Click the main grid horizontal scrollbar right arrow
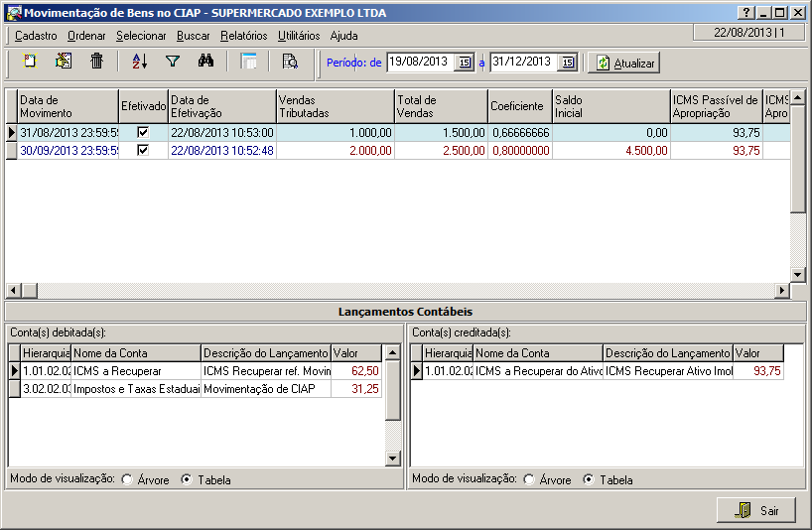The width and height of the screenshot is (812, 530). tap(782, 290)
